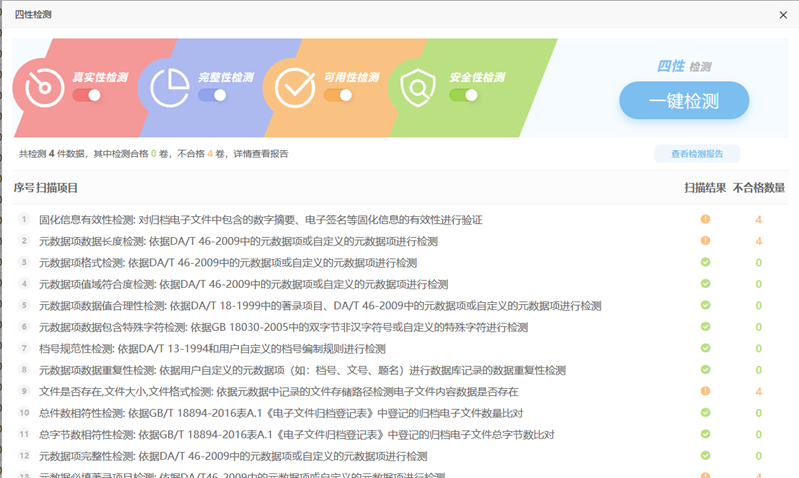799x478 pixels.
Task: Click unqualified count 0 in 档号规范性检测 row
Action: (758, 349)
